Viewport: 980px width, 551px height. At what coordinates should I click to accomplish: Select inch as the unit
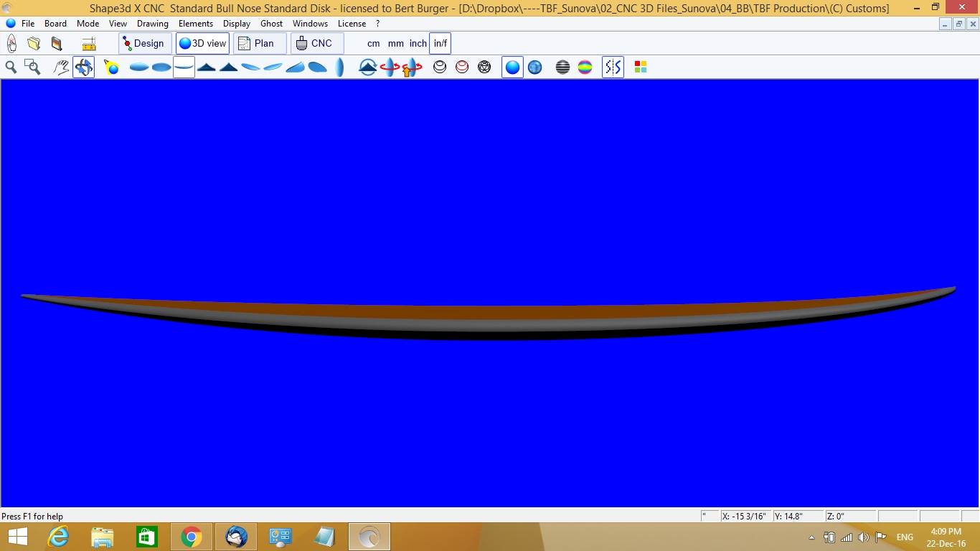[418, 43]
